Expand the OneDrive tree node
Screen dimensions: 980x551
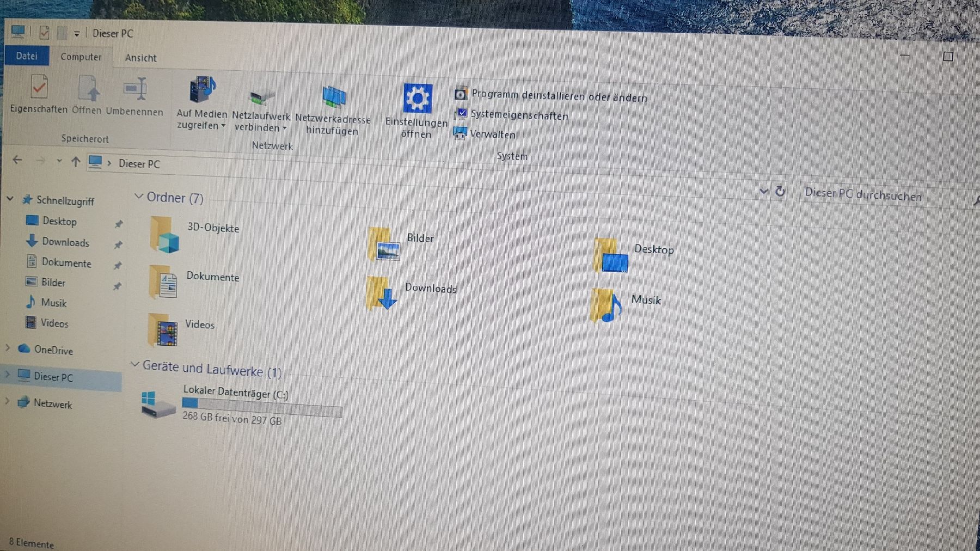[x=8, y=347]
